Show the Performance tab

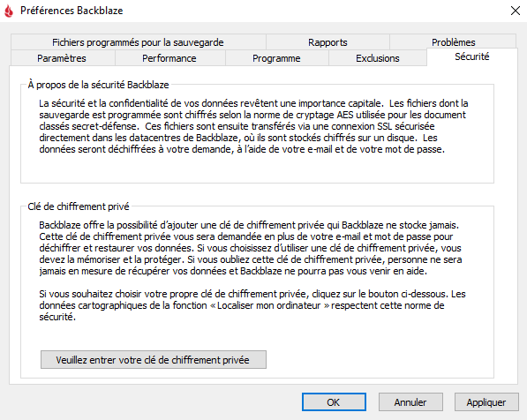pos(169,58)
